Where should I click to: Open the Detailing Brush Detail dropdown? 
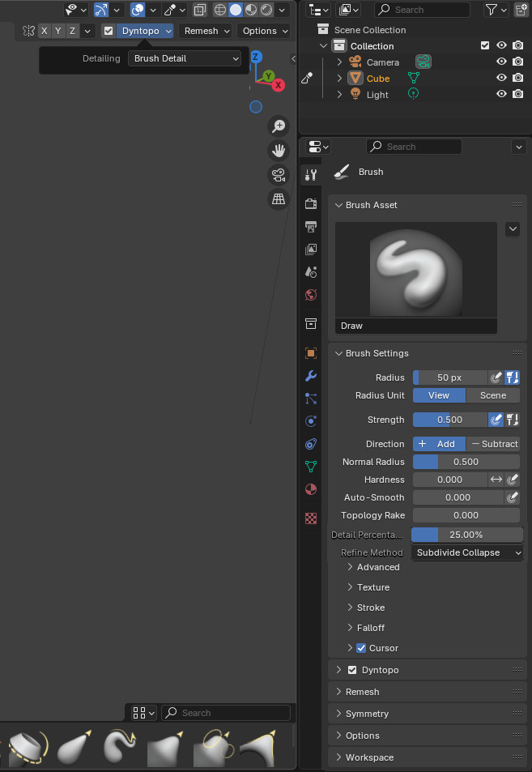[x=185, y=58]
